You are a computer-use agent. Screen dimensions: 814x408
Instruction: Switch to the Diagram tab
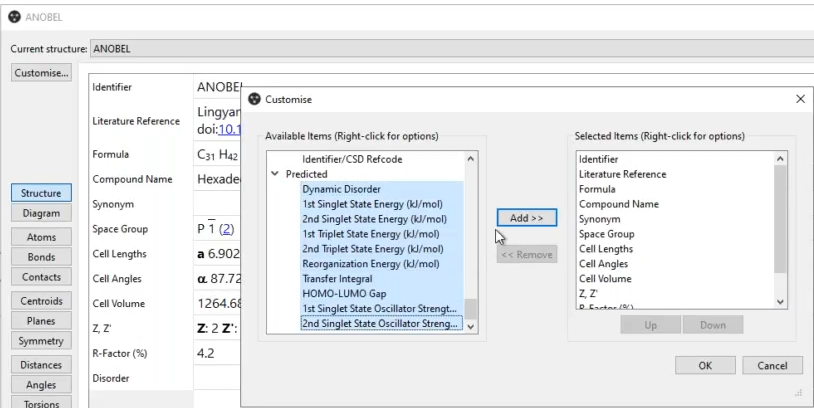click(41, 213)
